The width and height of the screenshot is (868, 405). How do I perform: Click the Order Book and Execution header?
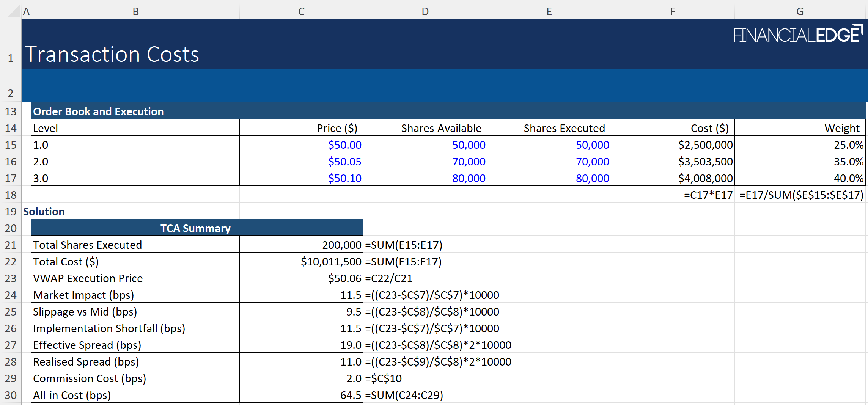pyautogui.click(x=99, y=111)
